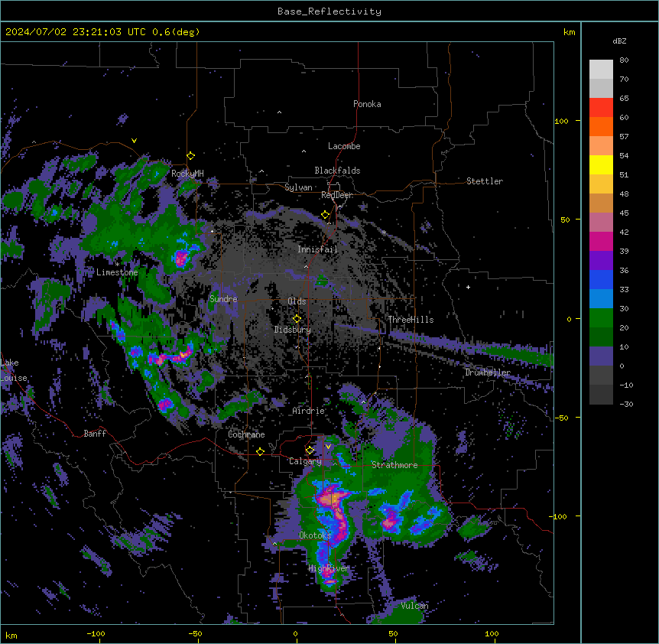
Task: Select the ThreeHills label
Action: point(411,320)
